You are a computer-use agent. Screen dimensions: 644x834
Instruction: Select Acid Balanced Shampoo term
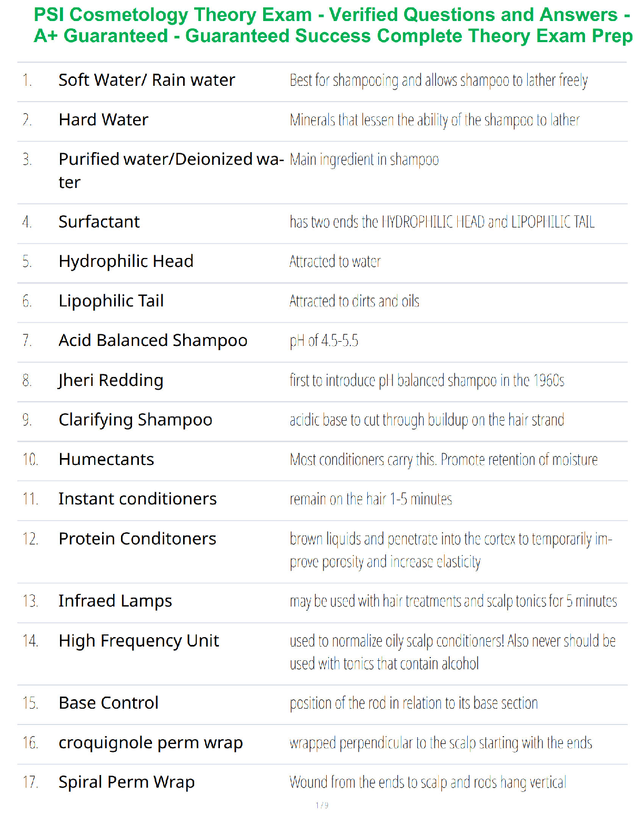click(x=153, y=341)
